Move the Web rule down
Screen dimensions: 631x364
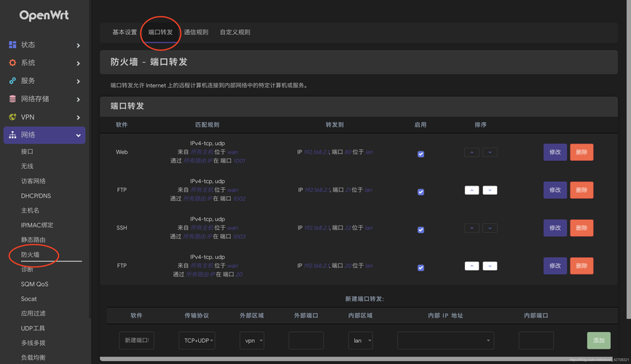(490, 152)
